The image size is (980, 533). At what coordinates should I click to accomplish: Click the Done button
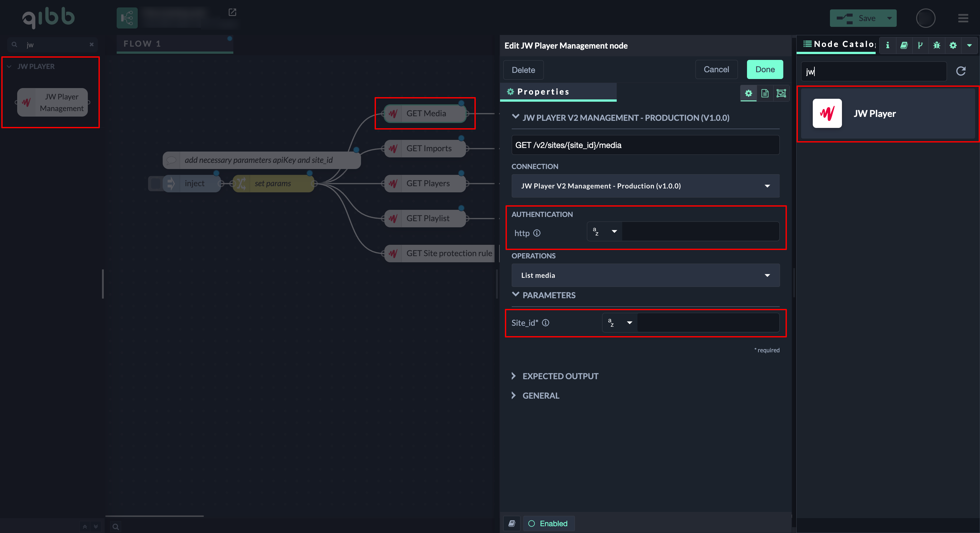tap(765, 70)
